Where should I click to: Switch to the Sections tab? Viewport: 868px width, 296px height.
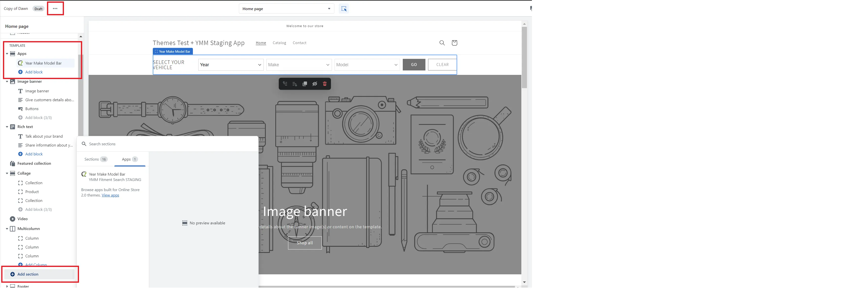coord(95,159)
